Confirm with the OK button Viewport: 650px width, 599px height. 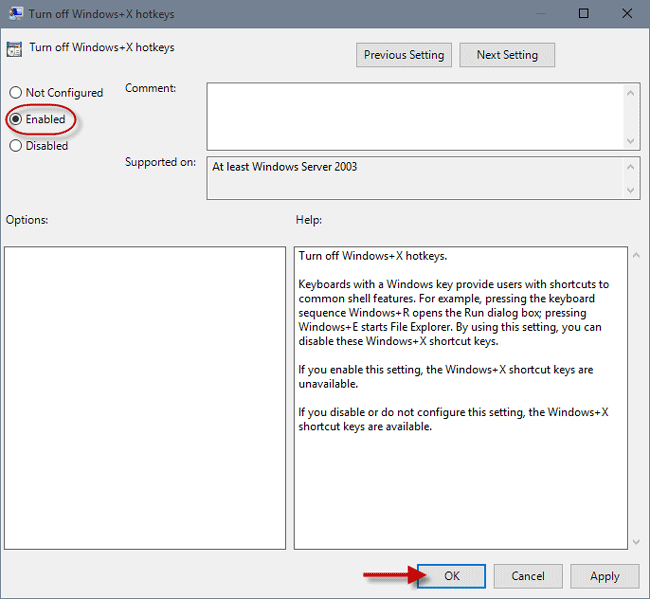[451, 576]
